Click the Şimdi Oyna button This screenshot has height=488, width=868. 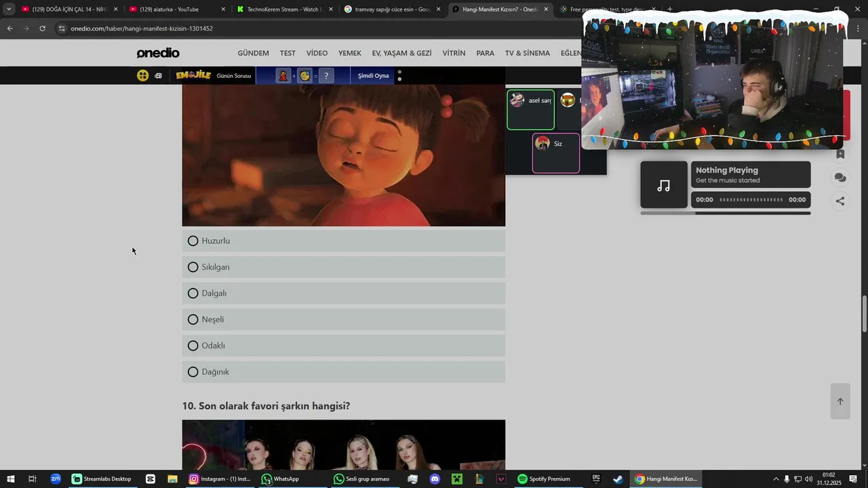[x=373, y=76]
